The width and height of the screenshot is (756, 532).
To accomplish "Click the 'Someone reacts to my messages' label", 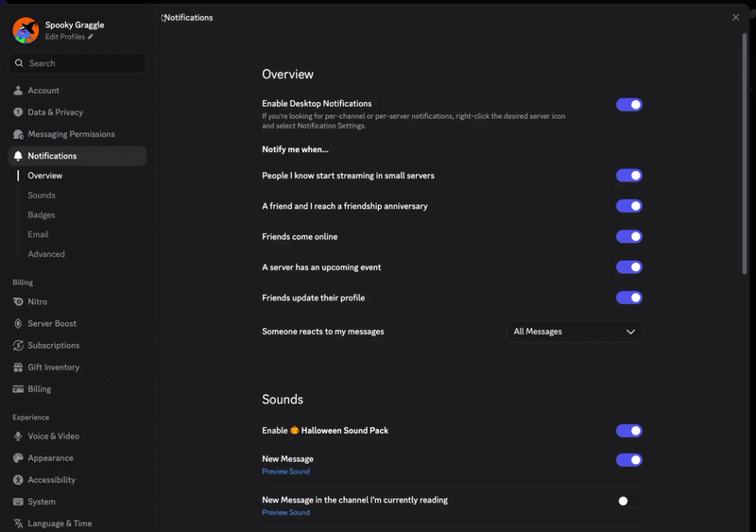I will coord(323,332).
